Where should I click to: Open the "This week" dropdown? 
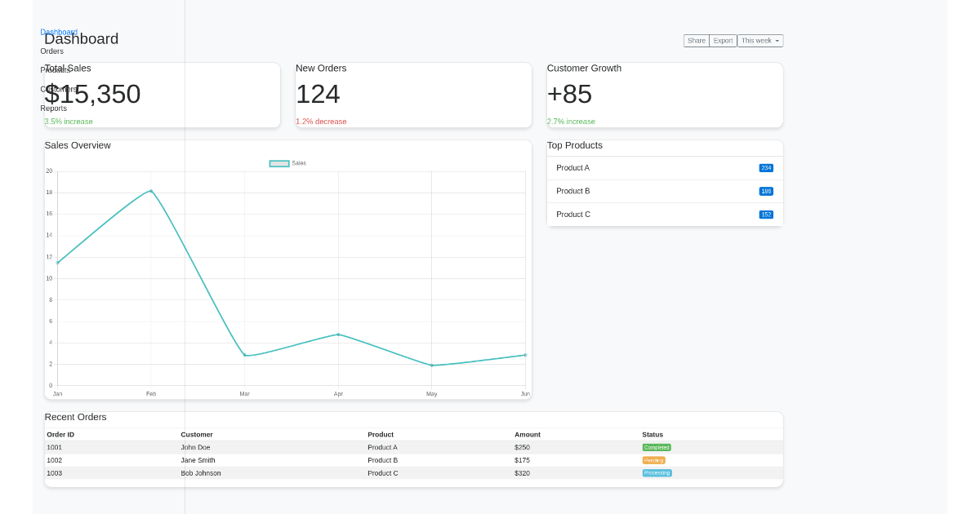pyautogui.click(x=759, y=40)
